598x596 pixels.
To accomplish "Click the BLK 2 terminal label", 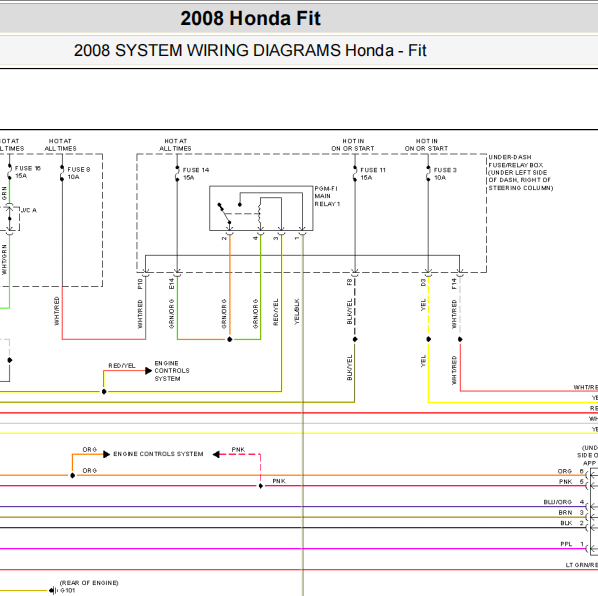I will pyautogui.click(x=572, y=523).
